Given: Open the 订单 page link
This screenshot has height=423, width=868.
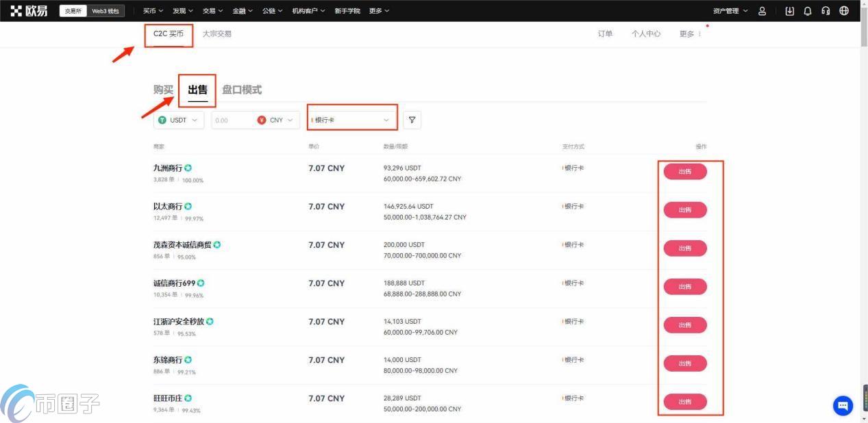Looking at the screenshot, I should 605,34.
